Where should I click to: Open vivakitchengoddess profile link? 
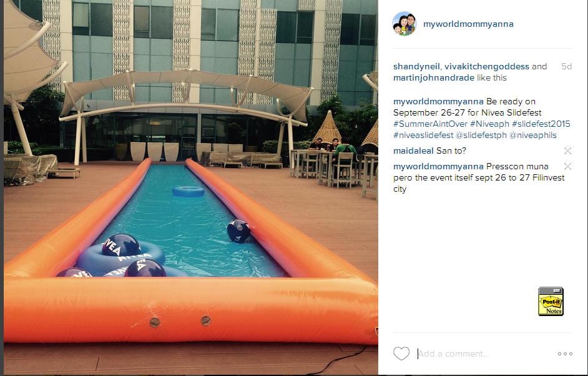pos(487,66)
